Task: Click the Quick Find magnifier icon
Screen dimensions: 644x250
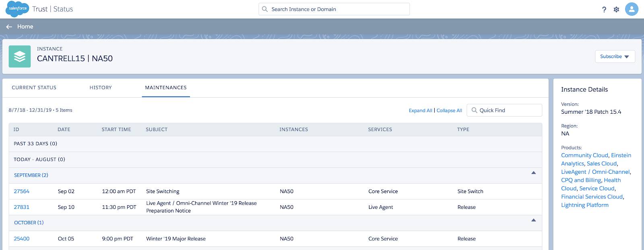Action: click(474, 110)
